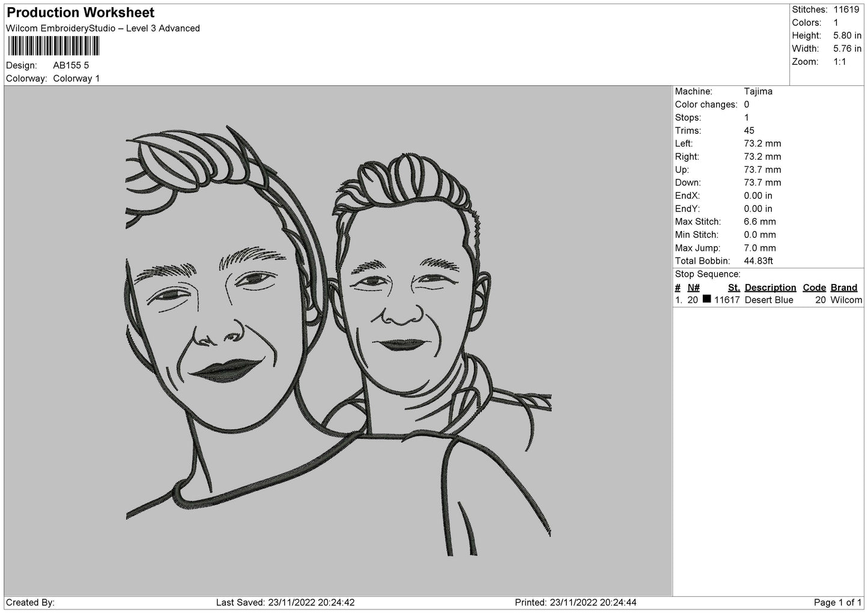Click the Stop Sequence heading

(708, 274)
